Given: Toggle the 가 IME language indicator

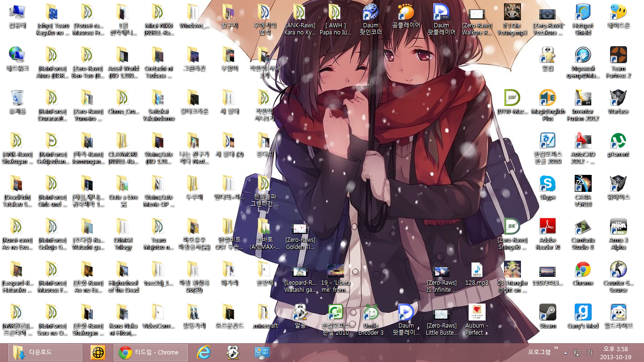Looking at the screenshot, I should click(590, 353).
